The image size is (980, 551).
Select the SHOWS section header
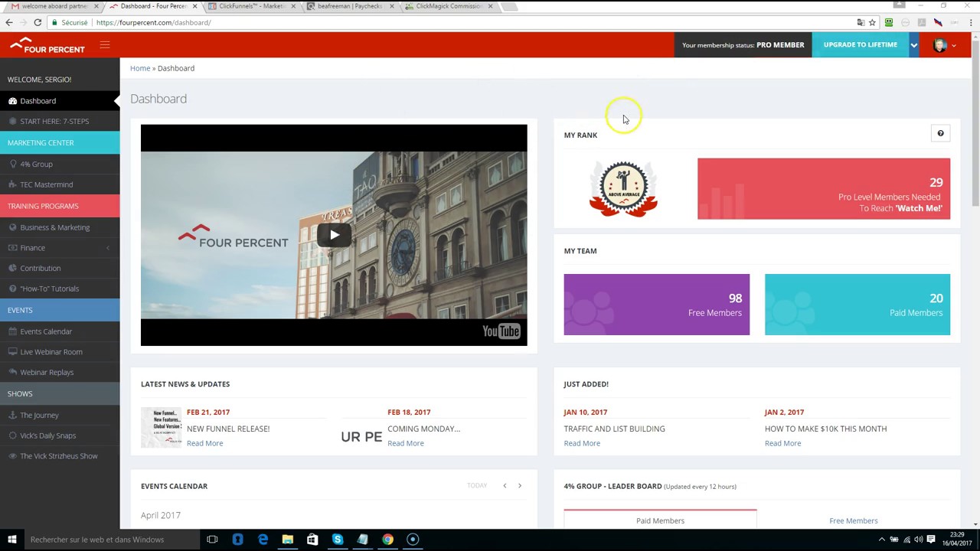[x=60, y=393]
